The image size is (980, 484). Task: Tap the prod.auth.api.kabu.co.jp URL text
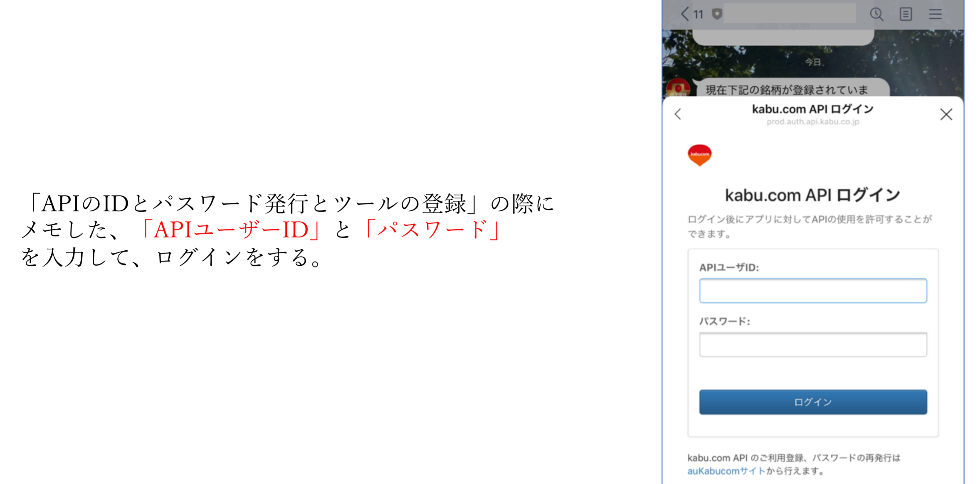click(813, 122)
